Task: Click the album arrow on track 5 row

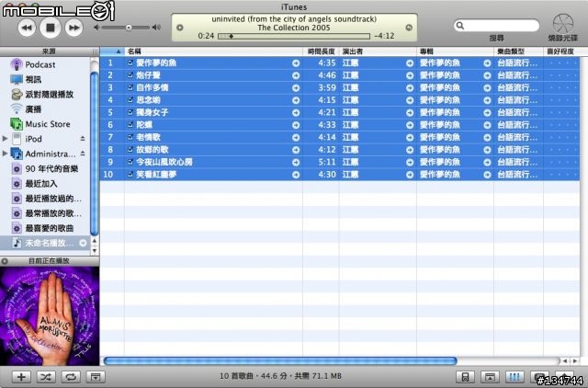Action: point(487,112)
